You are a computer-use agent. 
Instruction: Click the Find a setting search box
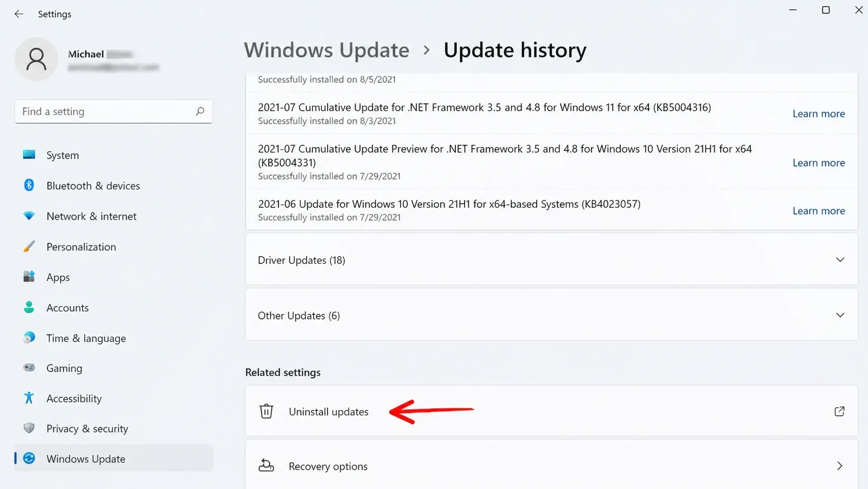point(114,111)
